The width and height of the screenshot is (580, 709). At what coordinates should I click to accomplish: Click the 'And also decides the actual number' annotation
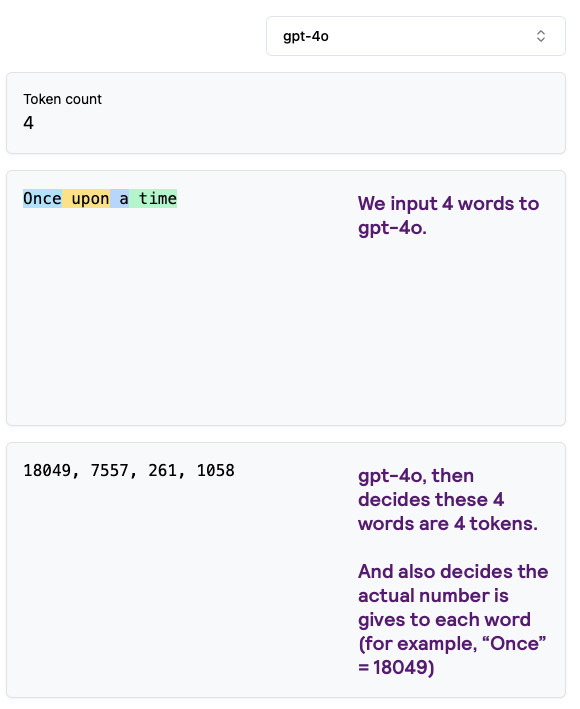click(453, 583)
